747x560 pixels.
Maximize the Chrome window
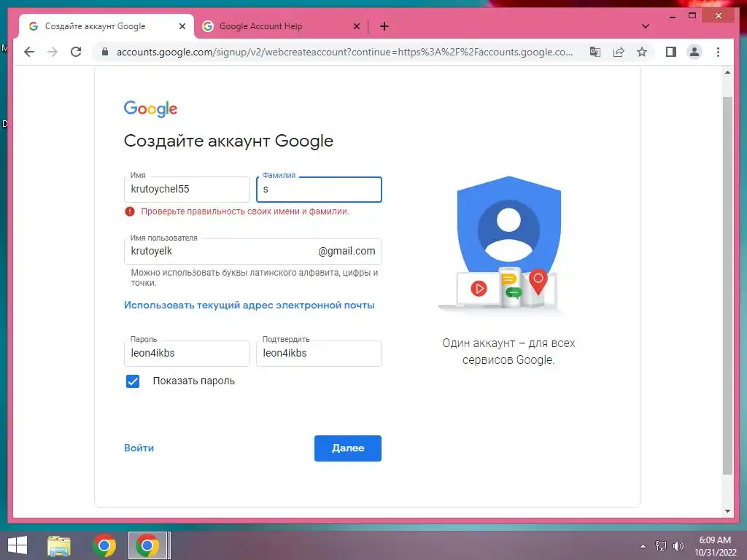click(692, 16)
